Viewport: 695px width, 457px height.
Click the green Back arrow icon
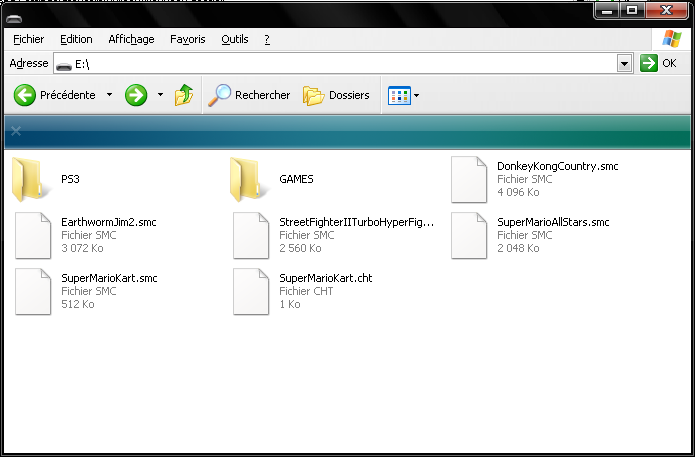(25, 96)
